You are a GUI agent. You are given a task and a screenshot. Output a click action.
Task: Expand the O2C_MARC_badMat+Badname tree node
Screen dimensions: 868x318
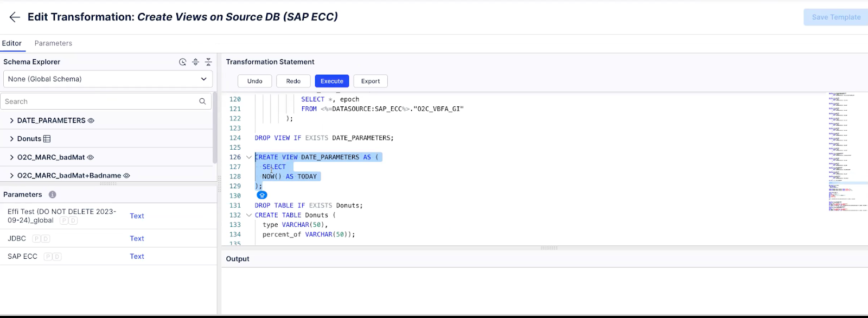tap(12, 176)
